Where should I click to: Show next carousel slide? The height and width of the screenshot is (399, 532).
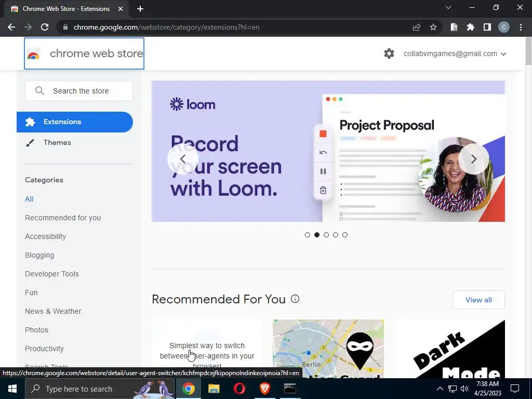point(474,159)
